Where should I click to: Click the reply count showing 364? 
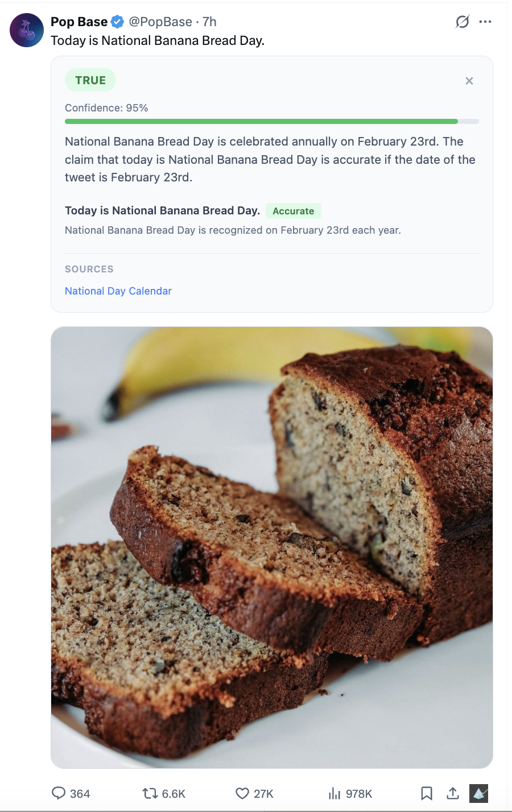[x=81, y=793]
